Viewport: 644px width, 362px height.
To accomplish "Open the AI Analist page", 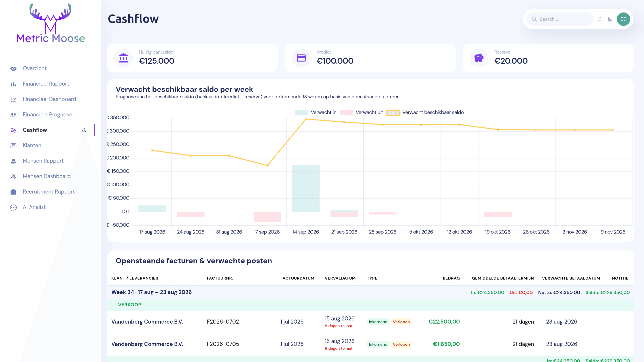I will click(34, 207).
